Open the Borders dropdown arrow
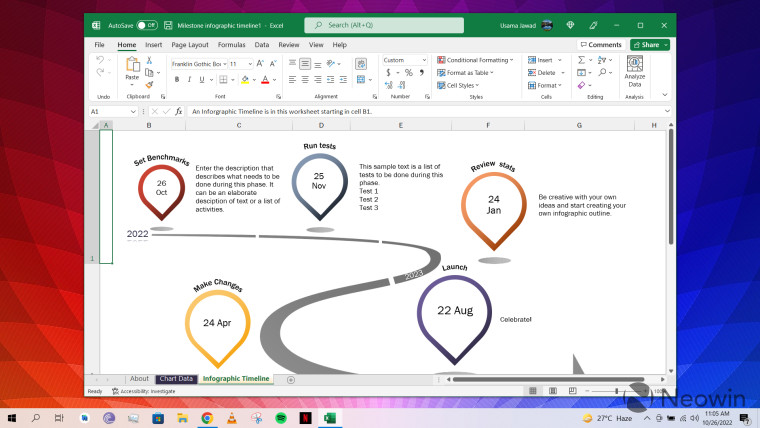 coord(233,79)
